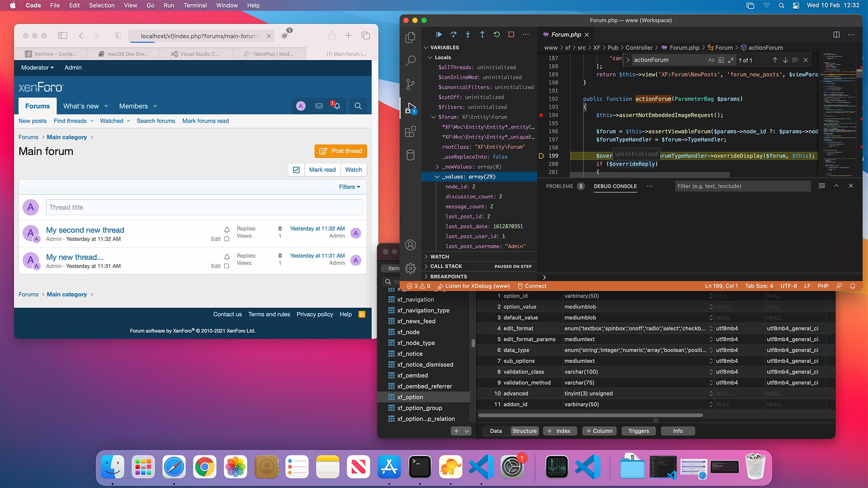868x488 pixels.
Task: Click the Search icon in VS Code sidebar
Action: click(x=411, y=61)
